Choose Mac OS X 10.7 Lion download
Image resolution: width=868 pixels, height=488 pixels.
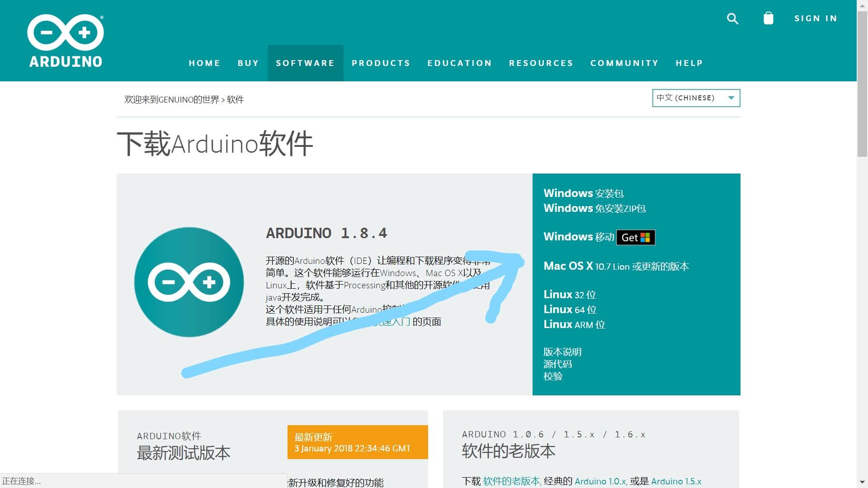pos(616,266)
